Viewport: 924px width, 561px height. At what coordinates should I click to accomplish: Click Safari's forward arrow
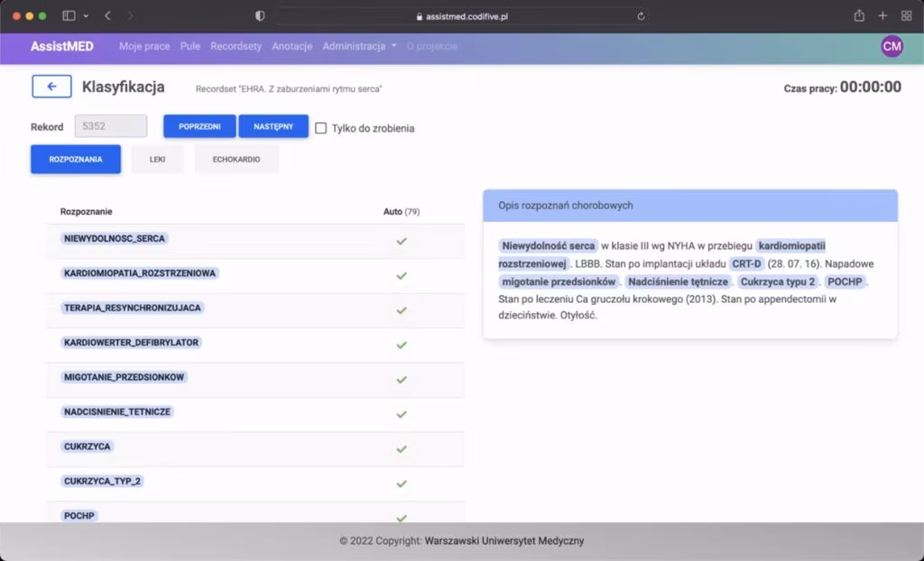[130, 16]
